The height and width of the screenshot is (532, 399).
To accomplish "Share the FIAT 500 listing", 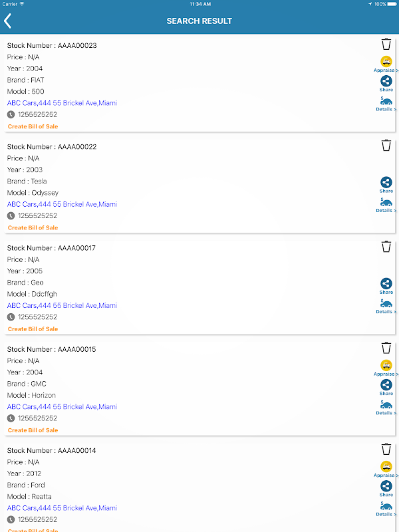I will pos(386,82).
